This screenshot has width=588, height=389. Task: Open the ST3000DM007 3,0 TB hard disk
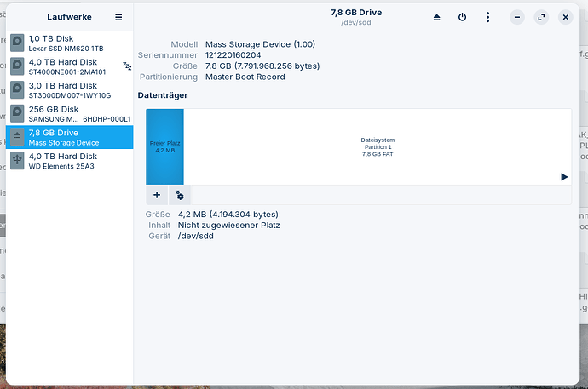pos(68,90)
